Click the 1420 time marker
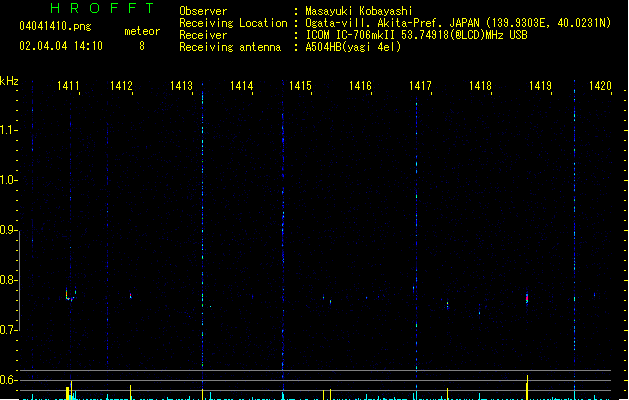This screenshot has width=629, height=400. (600, 86)
